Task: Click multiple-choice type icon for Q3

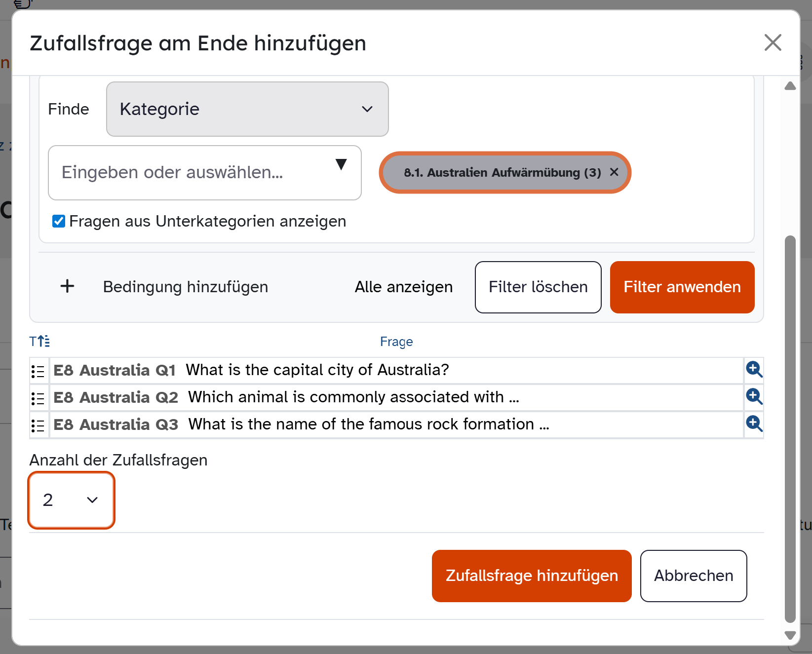Action: pos(38,425)
